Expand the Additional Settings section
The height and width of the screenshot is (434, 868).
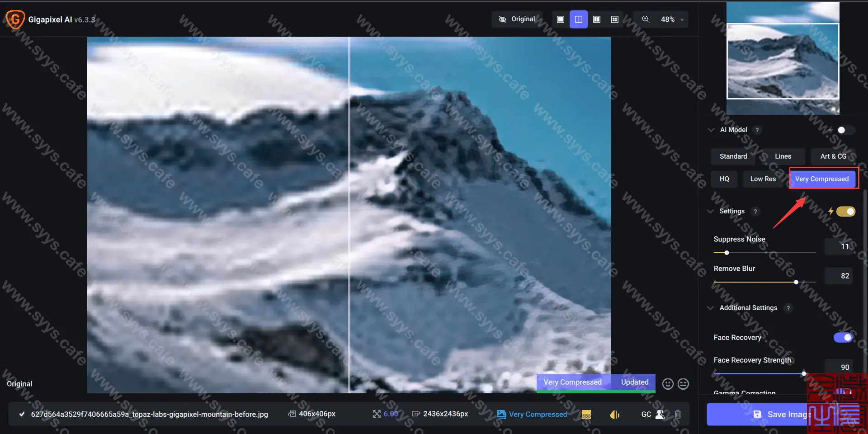point(712,308)
